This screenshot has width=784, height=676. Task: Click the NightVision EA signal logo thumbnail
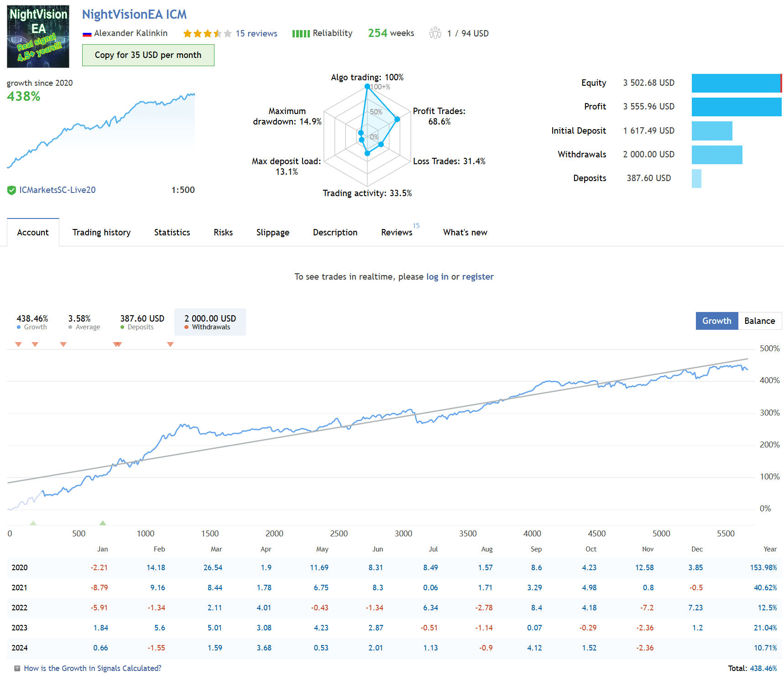click(x=38, y=36)
